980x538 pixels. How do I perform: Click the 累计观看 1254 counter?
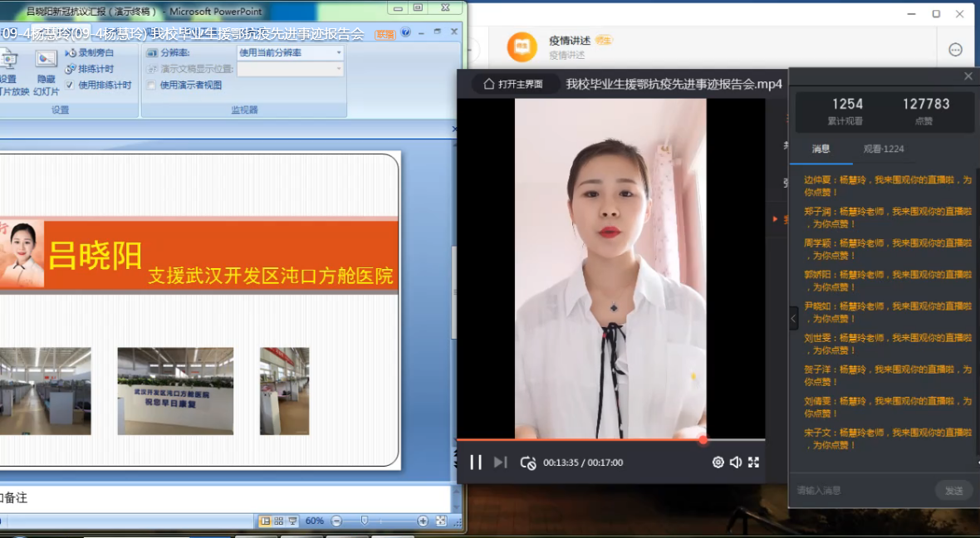pyautogui.click(x=846, y=110)
